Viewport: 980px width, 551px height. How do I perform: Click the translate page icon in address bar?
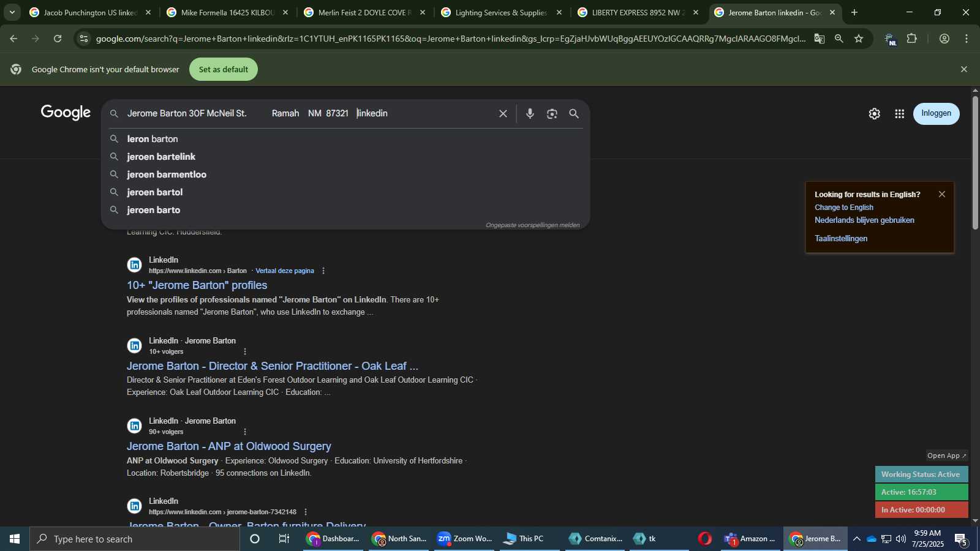click(819, 39)
